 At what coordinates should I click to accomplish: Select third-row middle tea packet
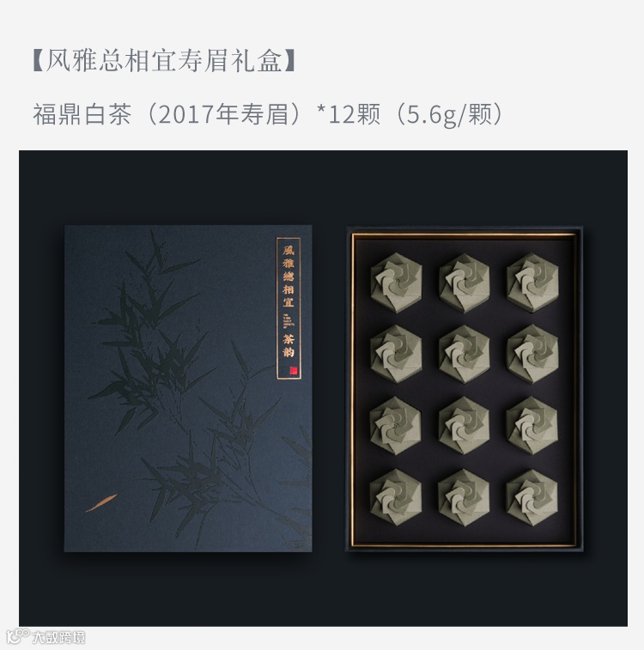(x=464, y=426)
